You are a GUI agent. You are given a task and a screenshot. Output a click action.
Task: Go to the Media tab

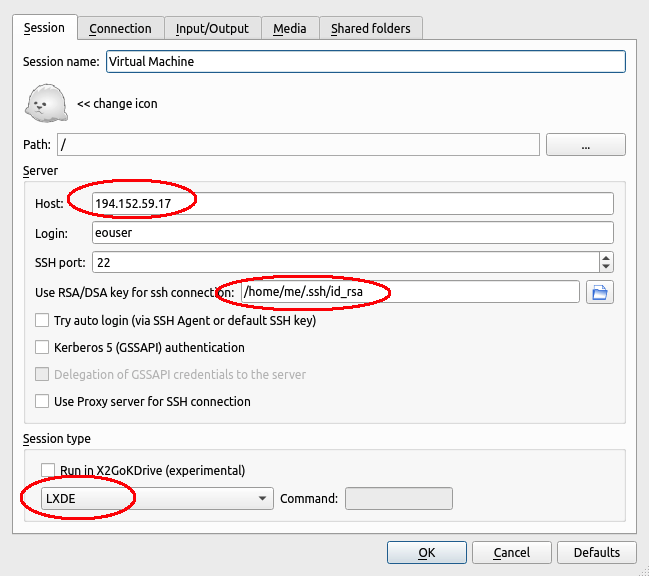[x=291, y=29]
